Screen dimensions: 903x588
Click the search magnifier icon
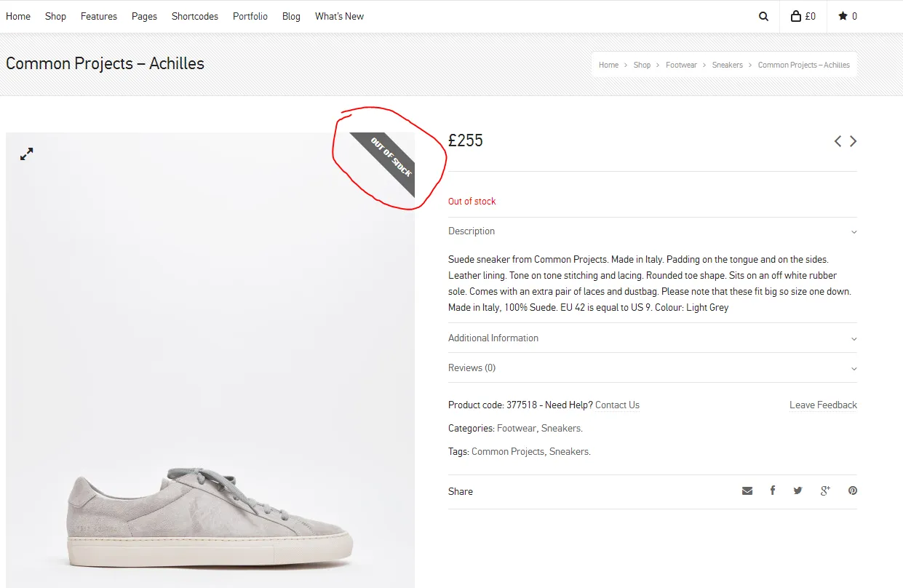[x=763, y=16]
